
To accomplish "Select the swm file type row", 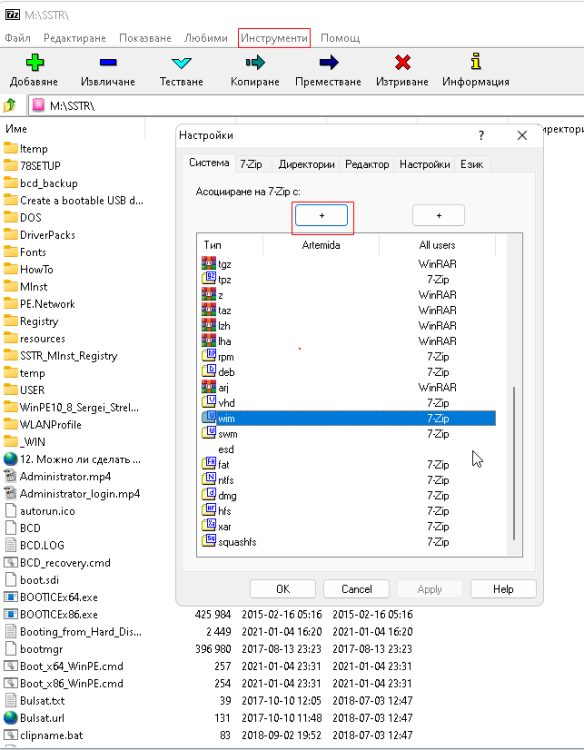I will pyautogui.click(x=349, y=433).
